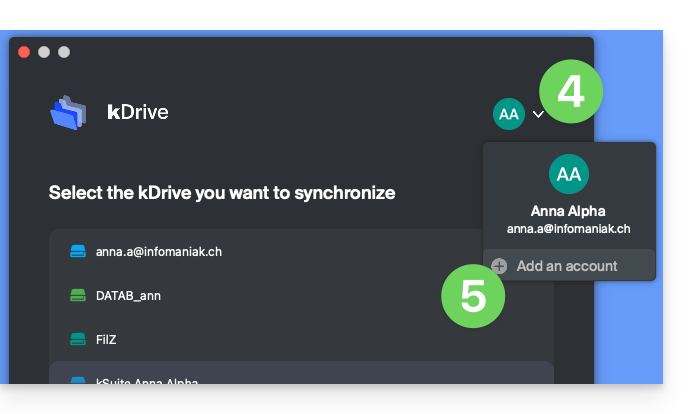Image resolution: width=693 pixels, height=414 pixels.
Task: Click the teal FilZ drive icon
Action: click(x=79, y=339)
